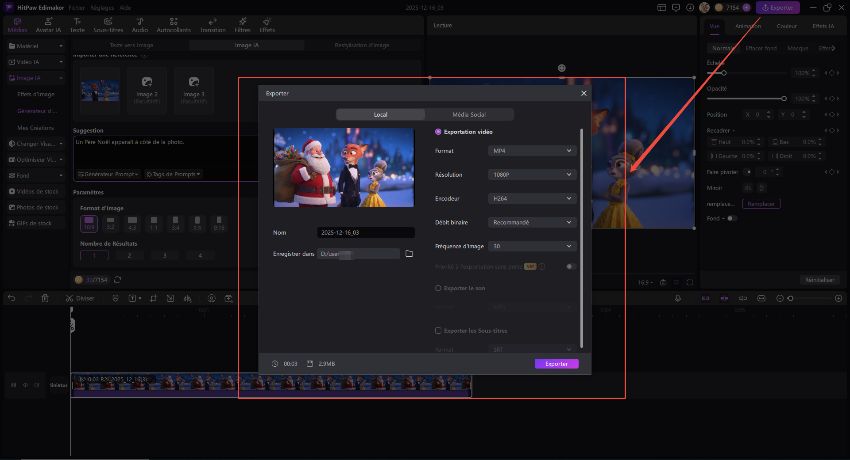
Task: Open the Fréquence d'image dropdown
Action: 532,246
